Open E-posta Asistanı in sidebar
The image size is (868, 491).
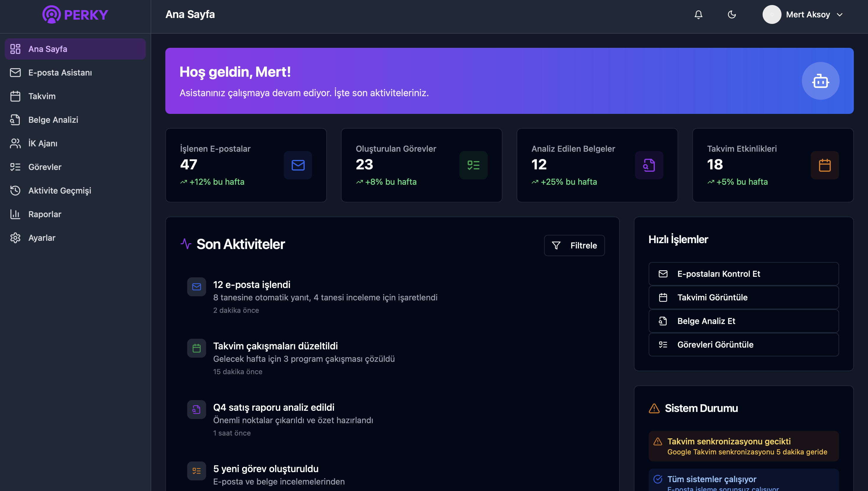point(60,73)
